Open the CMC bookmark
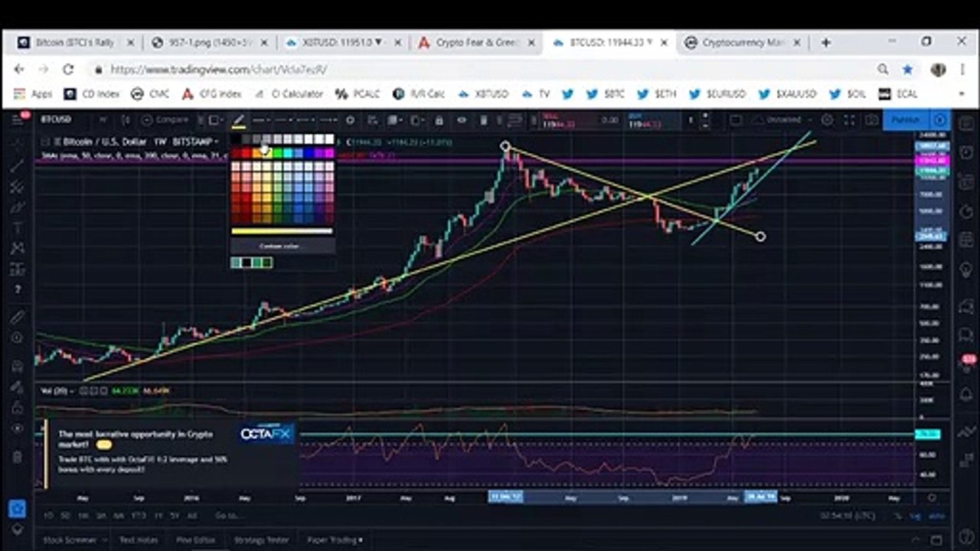Viewport: 980px width, 551px height. tap(149, 94)
